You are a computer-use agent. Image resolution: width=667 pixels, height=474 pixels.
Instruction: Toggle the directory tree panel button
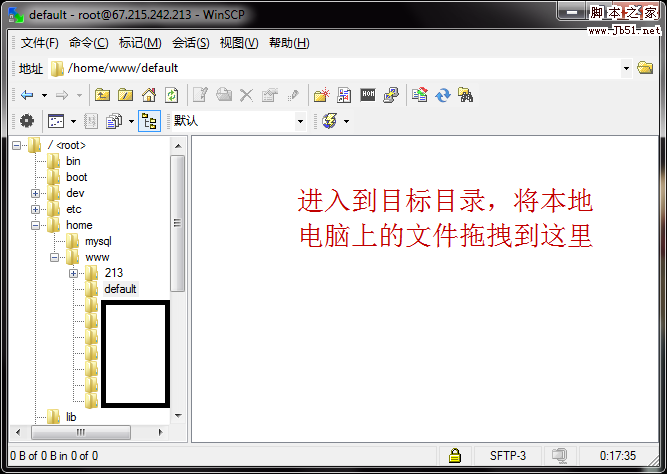point(149,121)
